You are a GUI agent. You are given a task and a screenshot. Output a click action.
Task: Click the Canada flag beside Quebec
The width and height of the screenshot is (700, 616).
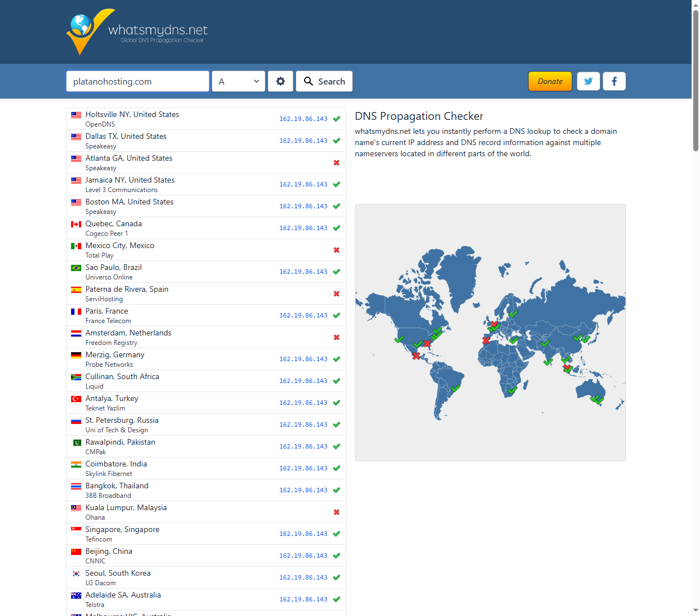(76, 224)
